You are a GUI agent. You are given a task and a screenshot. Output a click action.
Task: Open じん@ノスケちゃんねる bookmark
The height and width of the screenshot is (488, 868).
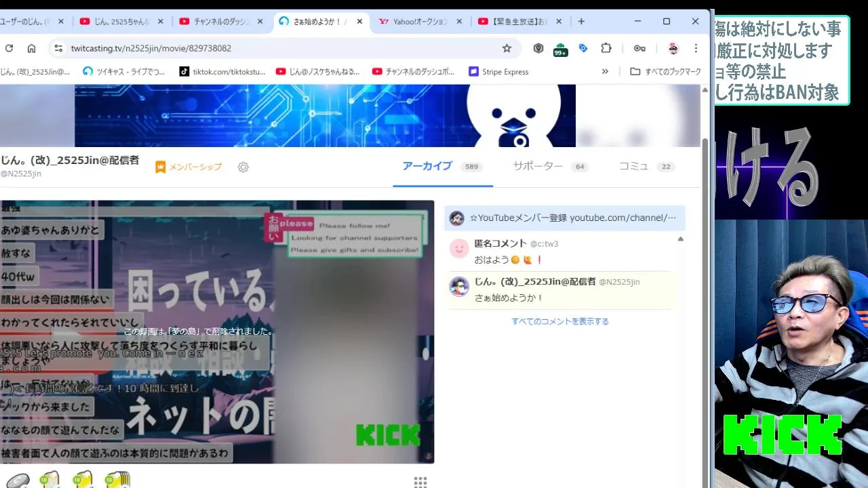coord(317,71)
